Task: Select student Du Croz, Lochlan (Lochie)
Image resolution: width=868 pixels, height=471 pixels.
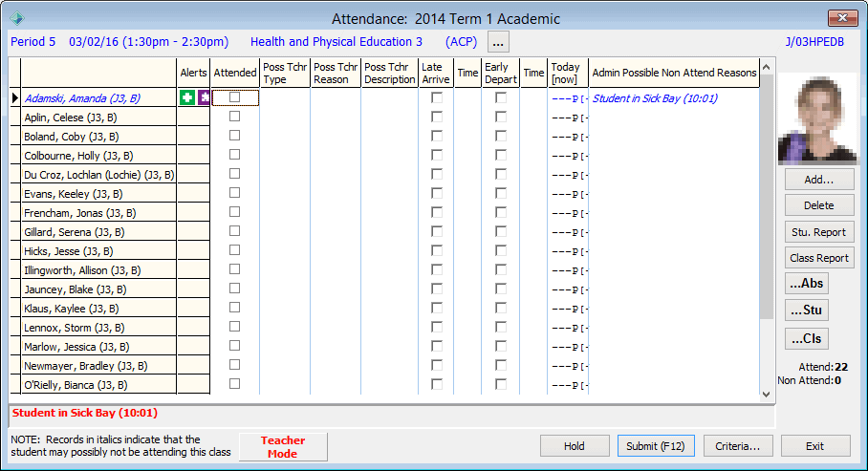Action: coord(99,175)
